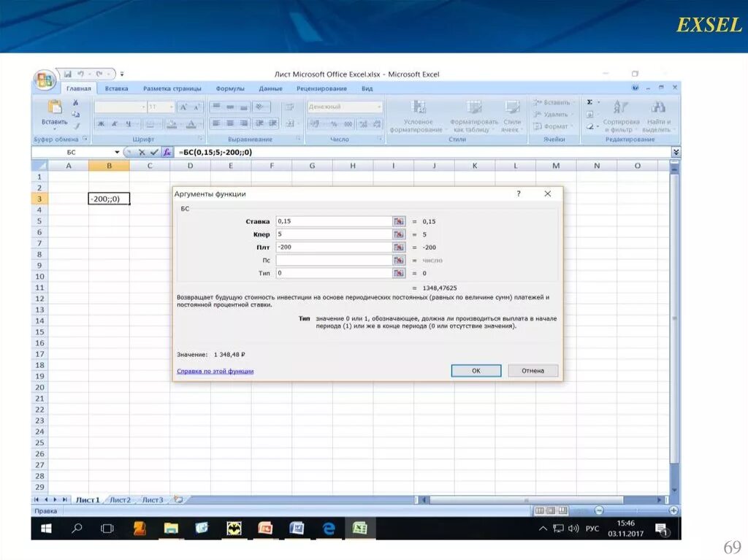
Task: Click the zoom out minus button
Action: tap(599, 510)
